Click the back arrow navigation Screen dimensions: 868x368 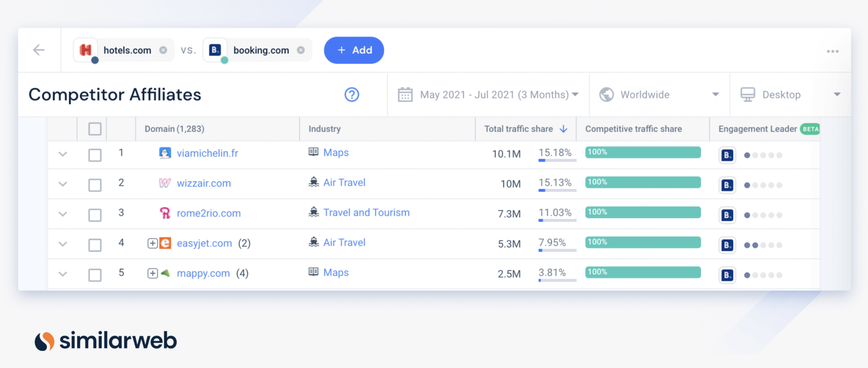coord(39,50)
